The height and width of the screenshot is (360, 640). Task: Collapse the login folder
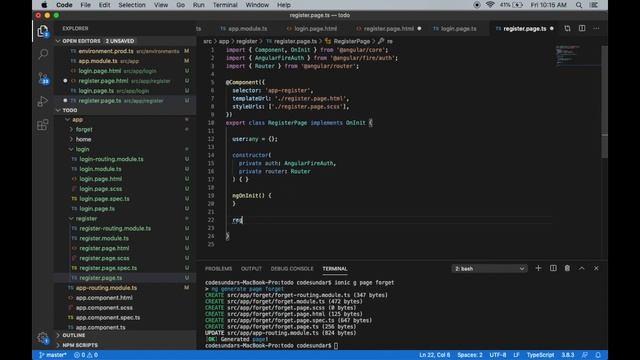coord(71,149)
